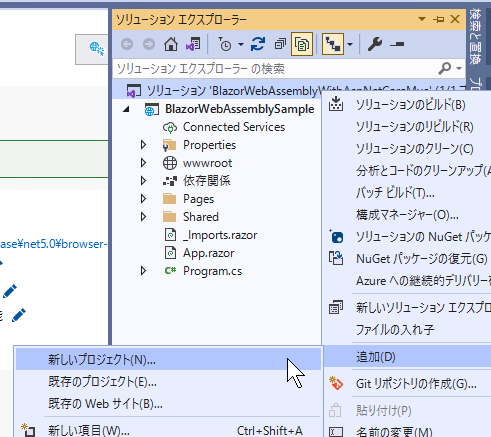Expand Program.cs node

coord(143,271)
